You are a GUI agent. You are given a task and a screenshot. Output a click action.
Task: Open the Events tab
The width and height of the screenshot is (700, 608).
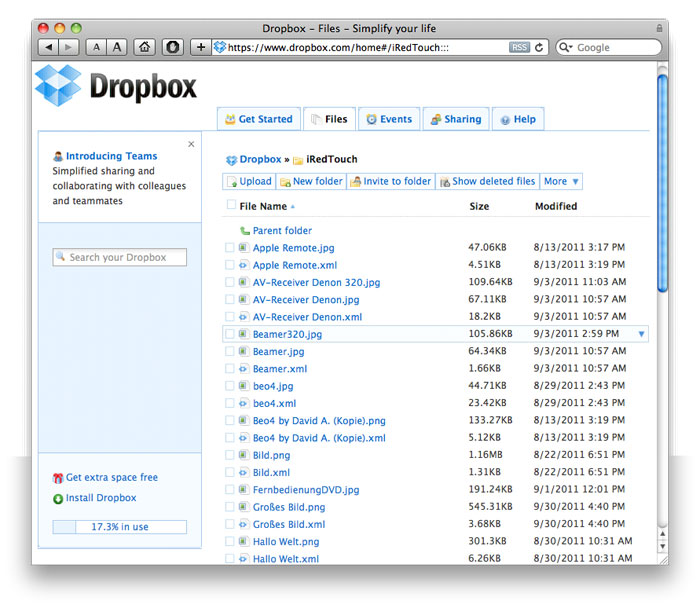click(x=389, y=119)
